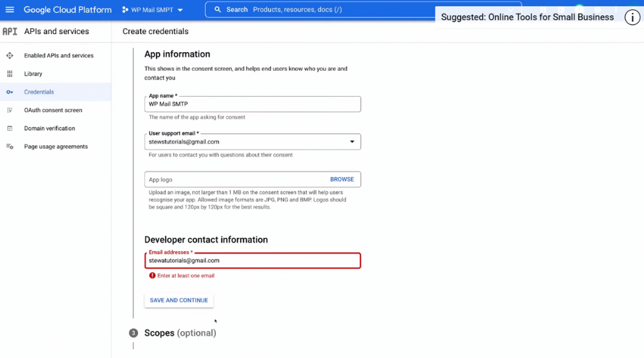Click the Developer contact information heading

coord(206,240)
